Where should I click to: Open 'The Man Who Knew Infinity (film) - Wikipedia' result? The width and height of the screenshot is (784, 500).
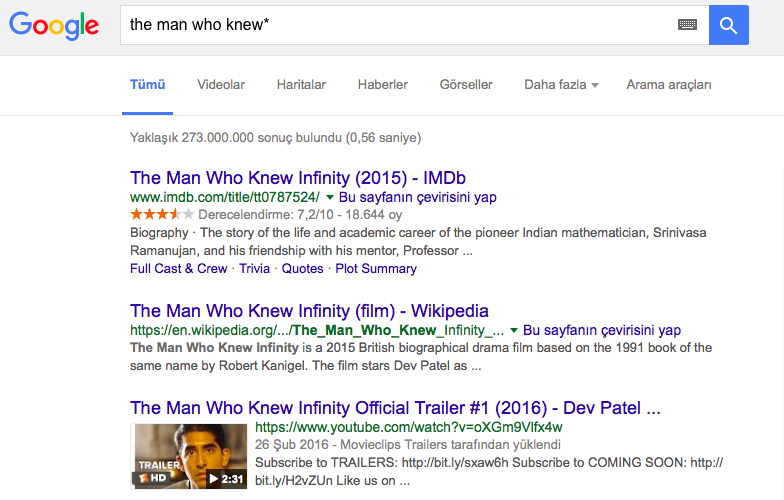coord(310,311)
